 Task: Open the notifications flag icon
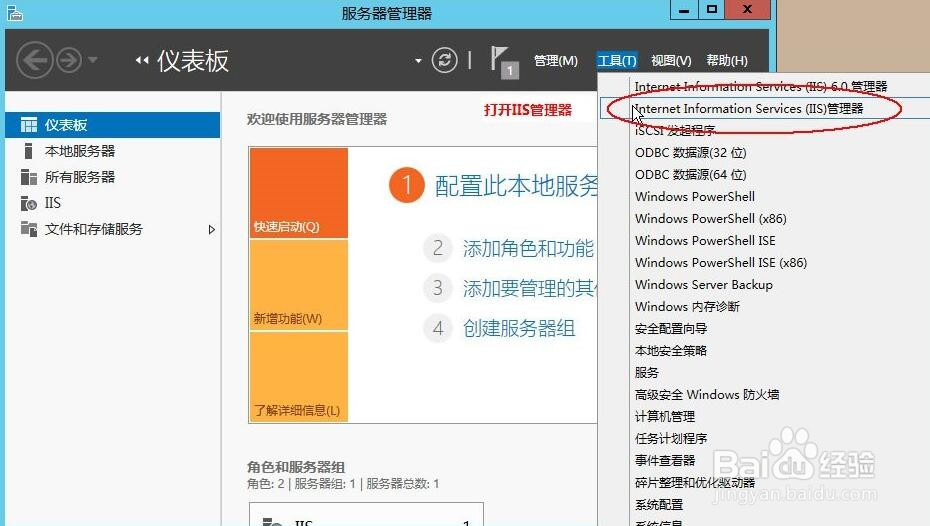[504, 62]
